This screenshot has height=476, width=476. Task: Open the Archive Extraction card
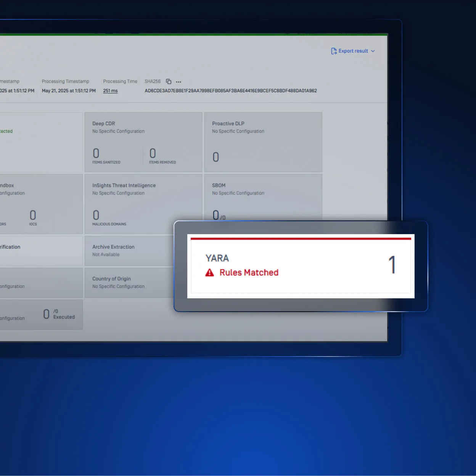pyautogui.click(x=128, y=251)
